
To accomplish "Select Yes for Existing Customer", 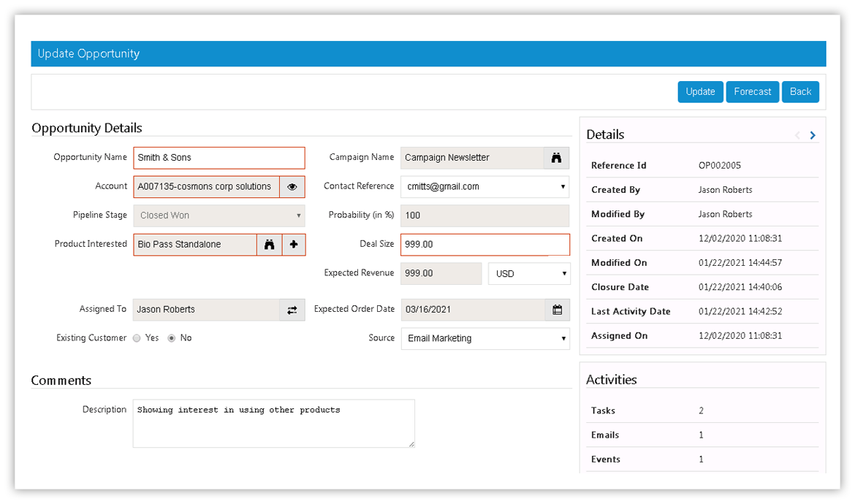I will (x=137, y=338).
